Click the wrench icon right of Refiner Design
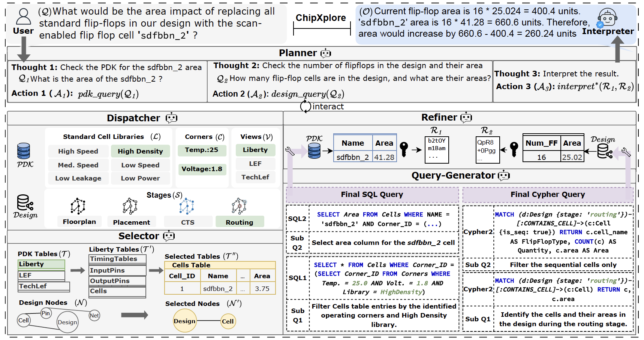The image size is (644, 340). (626, 152)
